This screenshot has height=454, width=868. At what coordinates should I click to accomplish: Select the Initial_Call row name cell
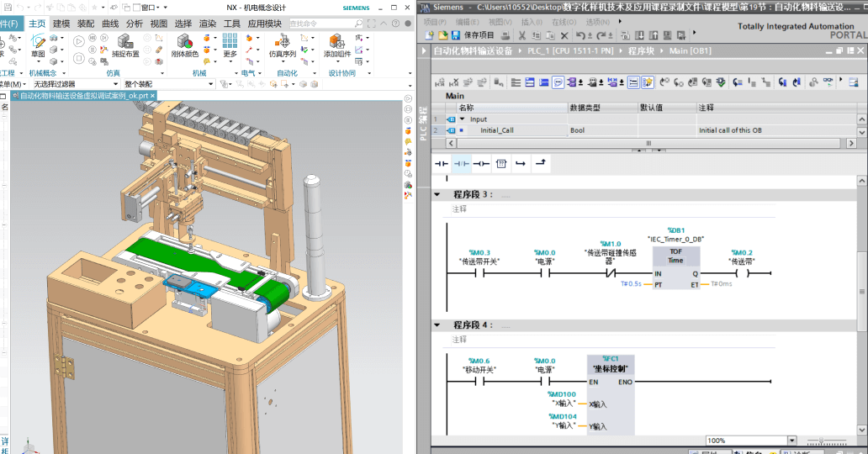(x=512, y=130)
